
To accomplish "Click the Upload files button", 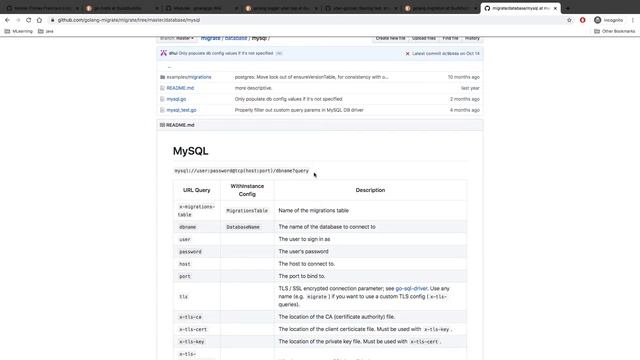I will (424, 38).
